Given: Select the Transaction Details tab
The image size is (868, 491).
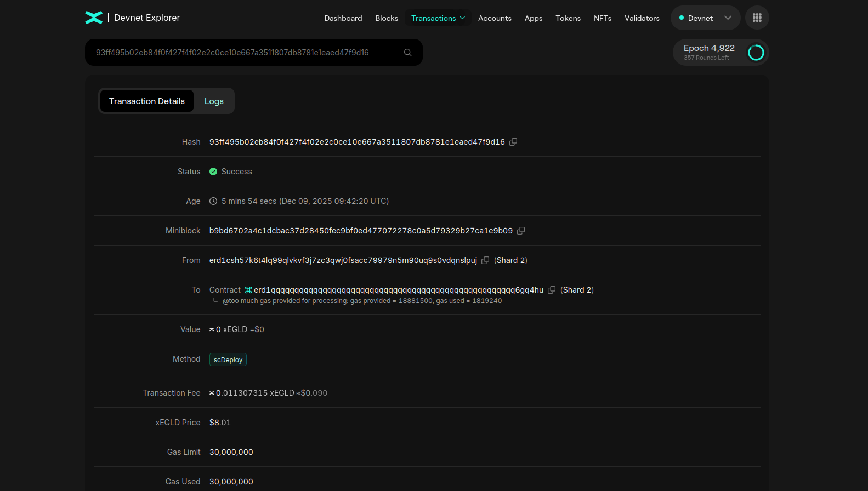Looking at the screenshot, I should (x=147, y=101).
